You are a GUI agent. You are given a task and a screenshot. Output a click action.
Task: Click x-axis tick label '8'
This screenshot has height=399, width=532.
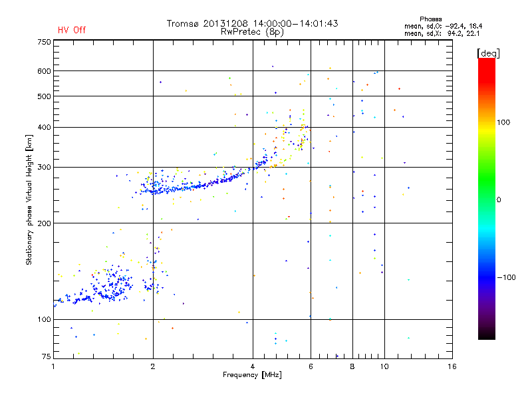click(x=352, y=366)
